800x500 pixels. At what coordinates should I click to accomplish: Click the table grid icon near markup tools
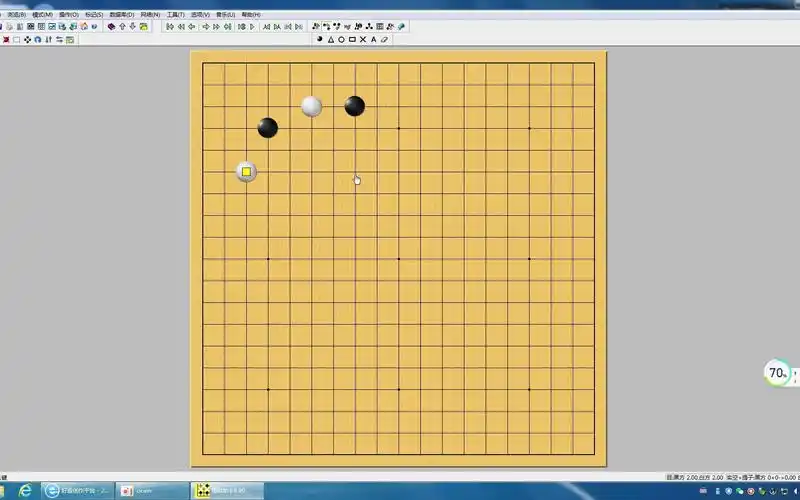[x=380, y=26]
